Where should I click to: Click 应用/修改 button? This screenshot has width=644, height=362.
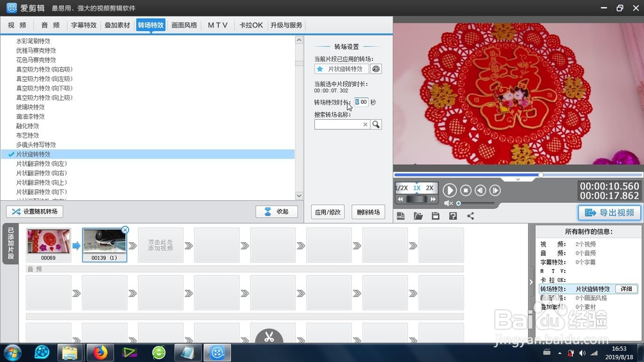[328, 212]
